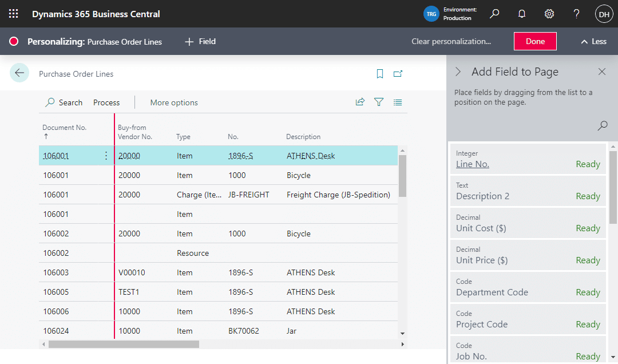Click document number 106006

click(x=56, y=311)
